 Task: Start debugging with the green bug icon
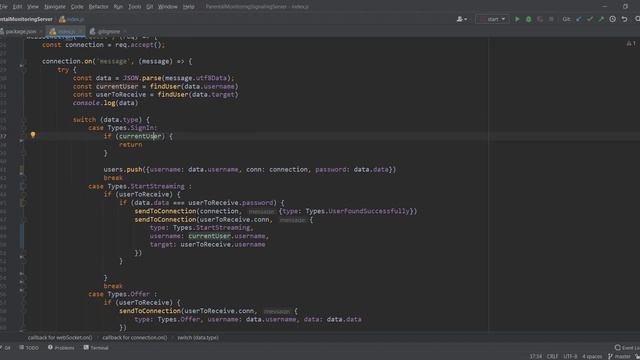529,19
